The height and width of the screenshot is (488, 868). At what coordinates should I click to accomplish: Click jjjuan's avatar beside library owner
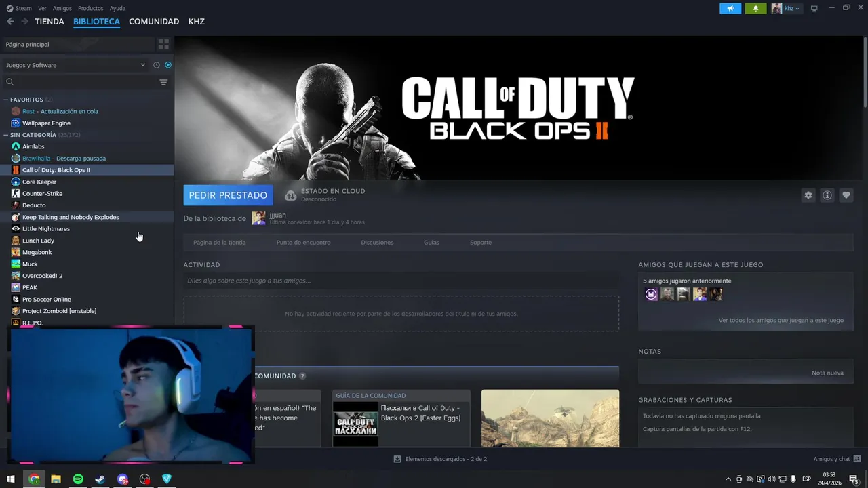point(258,218)
